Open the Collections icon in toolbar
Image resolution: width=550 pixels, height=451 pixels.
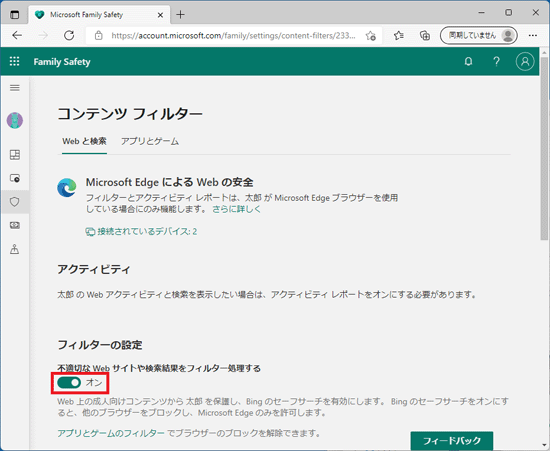click(x=425, y=35)
